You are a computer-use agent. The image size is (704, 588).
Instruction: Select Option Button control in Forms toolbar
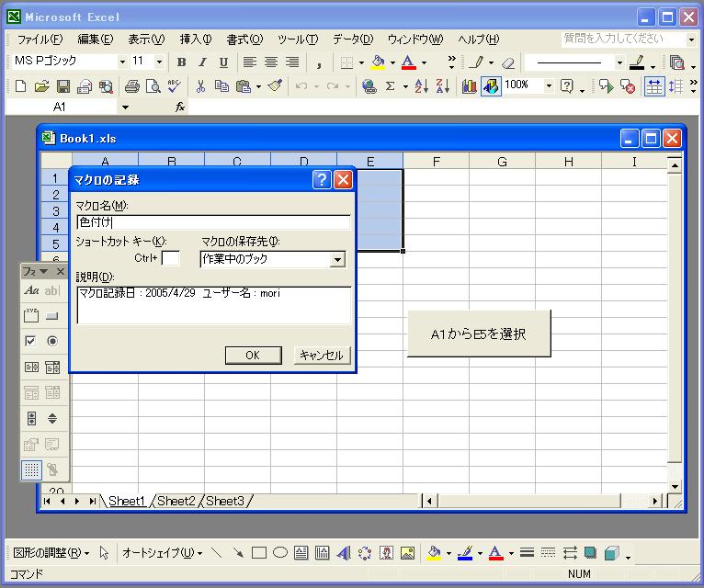52,341
